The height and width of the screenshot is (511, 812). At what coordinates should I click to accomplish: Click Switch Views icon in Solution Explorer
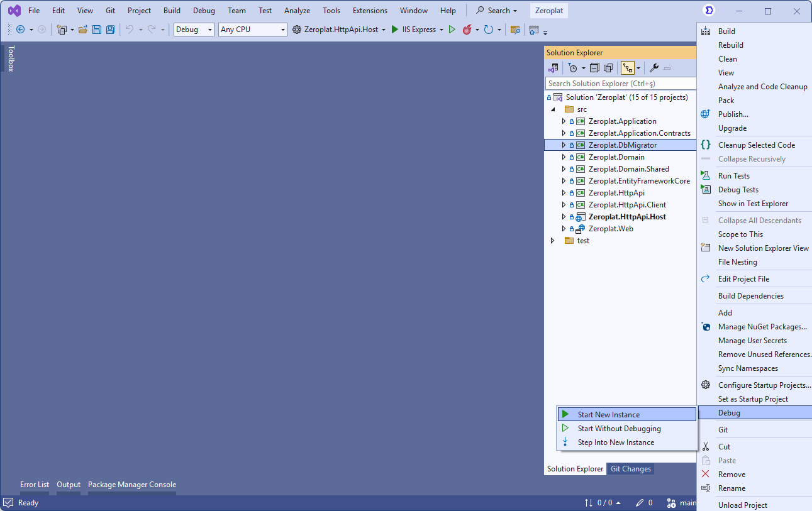553,68
